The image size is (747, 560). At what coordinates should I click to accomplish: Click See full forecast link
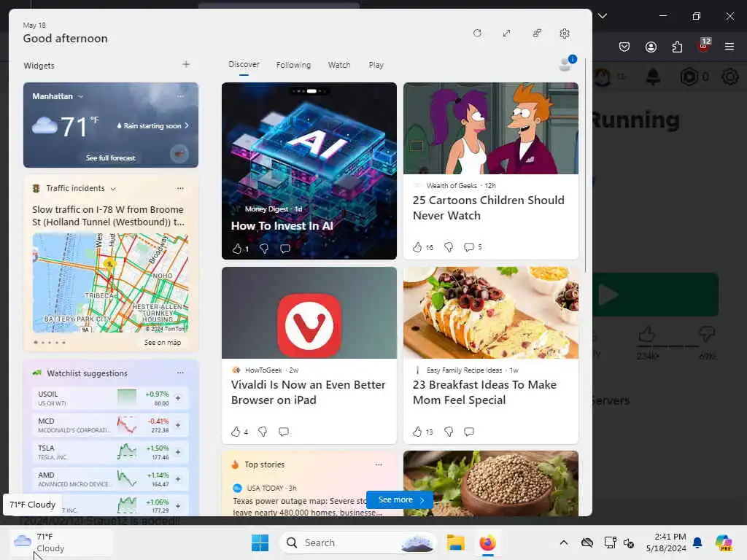click(x=111, y=157)
